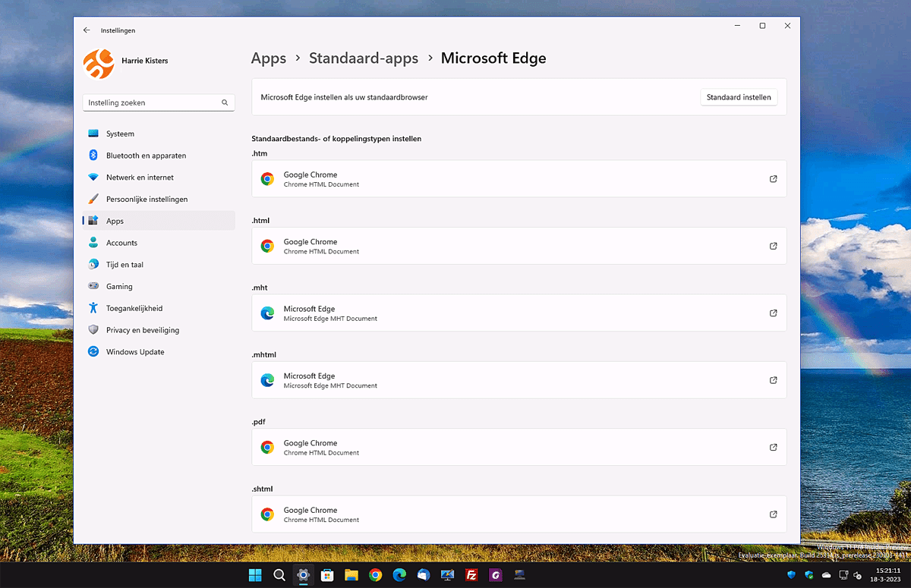Click the Tijd en taal globe icon
The image size is (911, 588).
click(x=93, y=265)
